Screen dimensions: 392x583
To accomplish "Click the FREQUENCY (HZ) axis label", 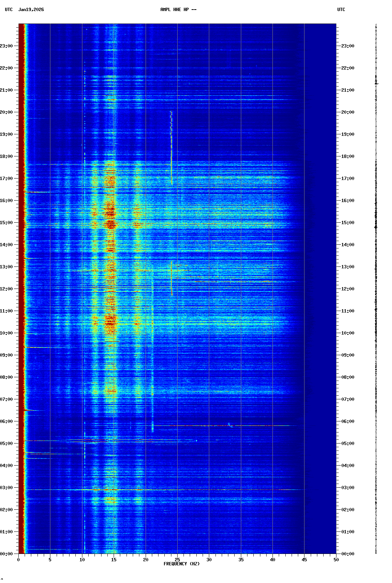I will 182,564.
